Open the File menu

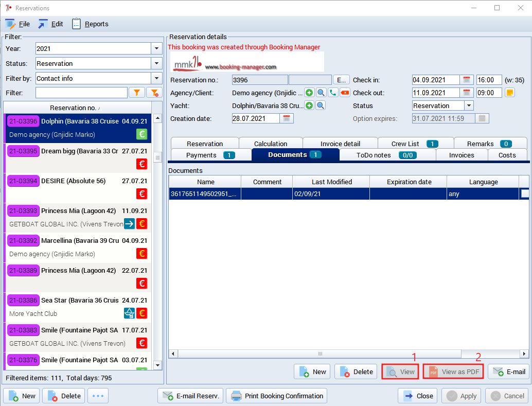pyautogui.click(x=17, y=24)
